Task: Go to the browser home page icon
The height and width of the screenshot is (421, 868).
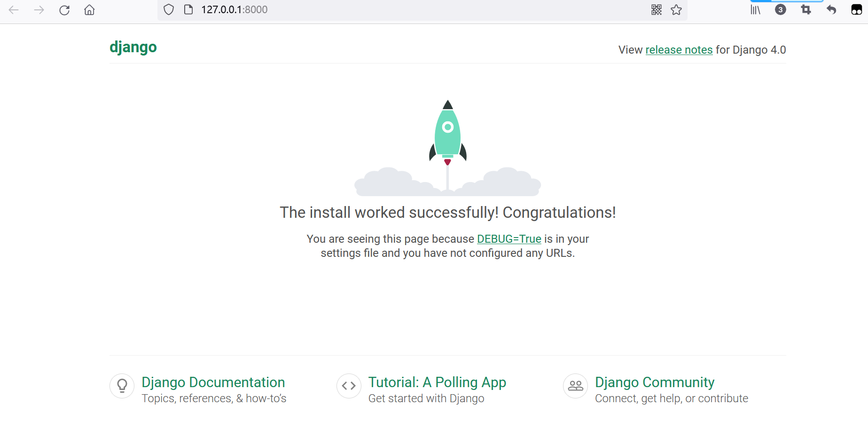Action: click(89, 10)
